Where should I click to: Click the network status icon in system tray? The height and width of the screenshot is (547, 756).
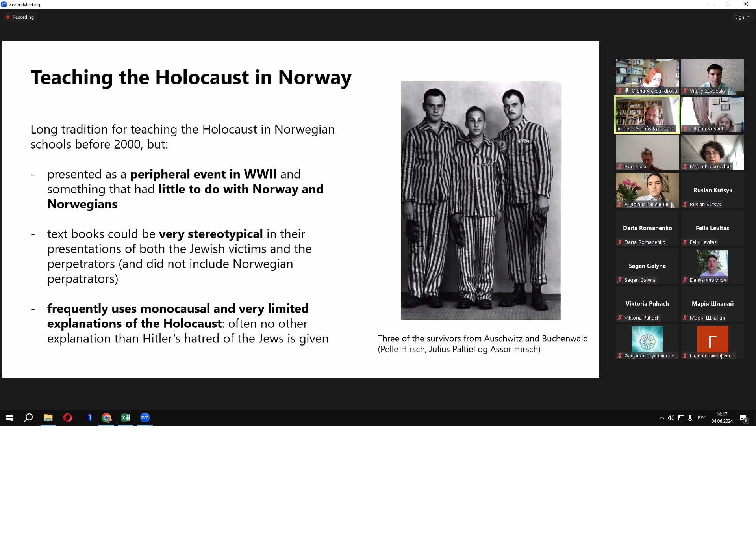pos(680,418)
